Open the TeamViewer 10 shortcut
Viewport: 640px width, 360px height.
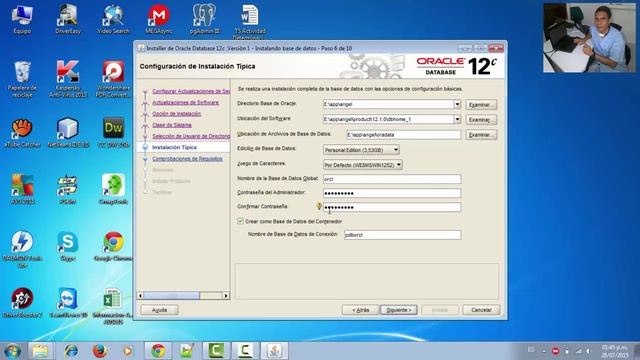(68, 303)
